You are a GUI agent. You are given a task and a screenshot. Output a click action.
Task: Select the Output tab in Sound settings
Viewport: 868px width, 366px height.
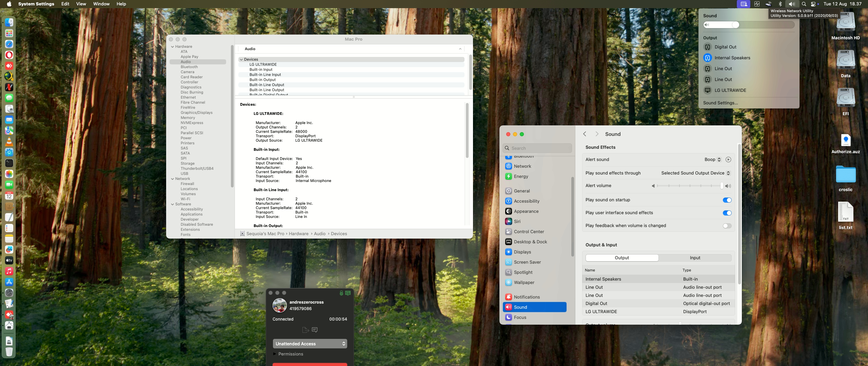[x=622, y=258]
